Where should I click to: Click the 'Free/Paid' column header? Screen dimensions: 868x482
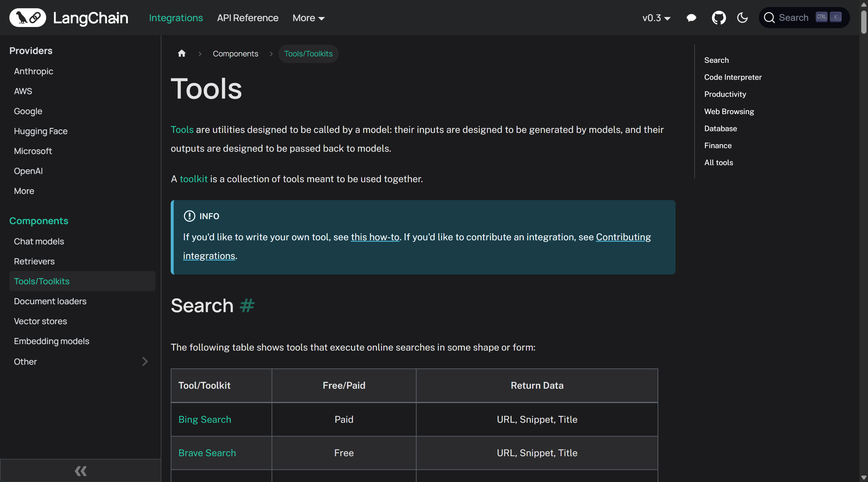344,385
